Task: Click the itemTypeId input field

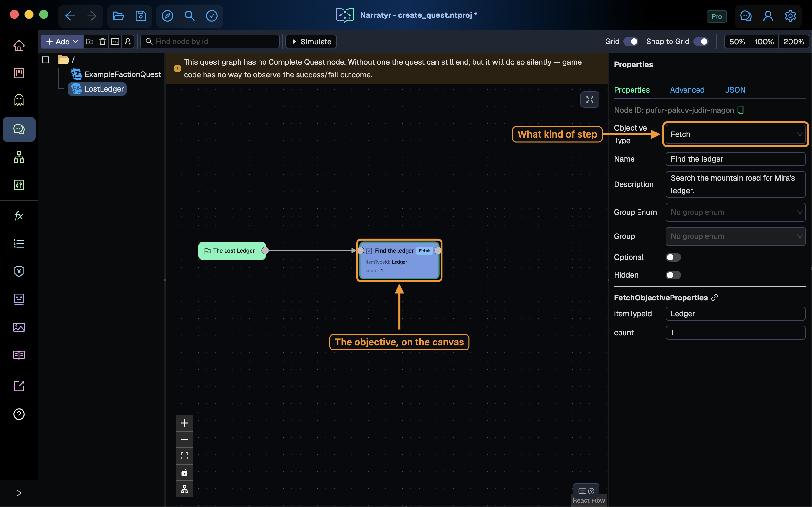Action: pyautogui.click(x=735, y=313)
